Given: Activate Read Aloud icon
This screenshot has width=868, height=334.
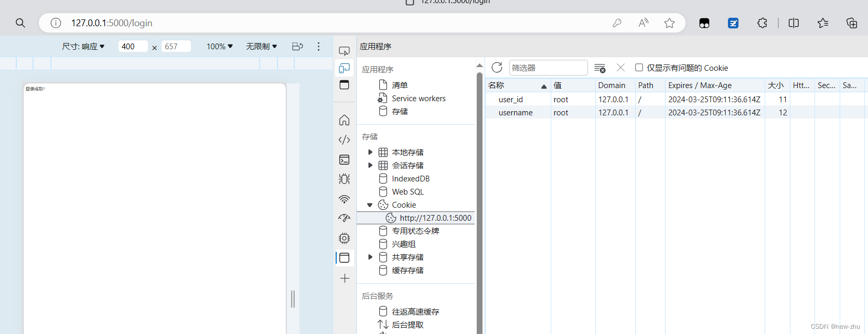Looking at the screenshot, I should point(644,23).
